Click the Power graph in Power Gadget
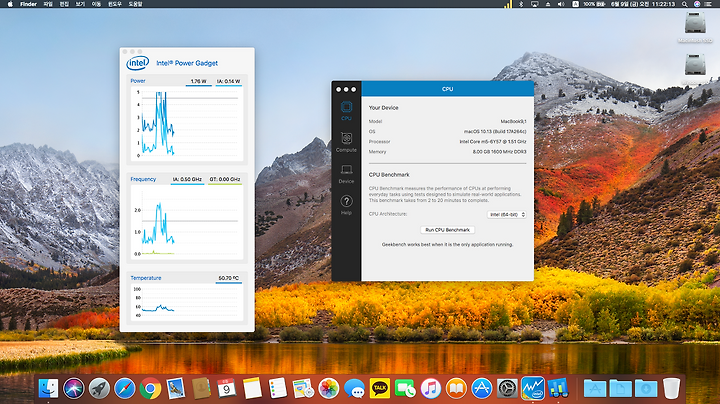 tap(187, 124)
